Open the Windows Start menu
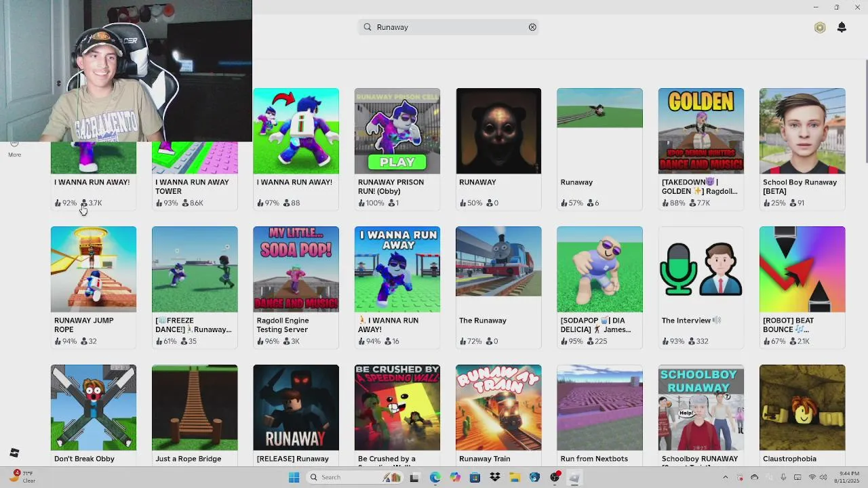Image resolution: width=868 pixels, height=488 pixels. tap(294, 477)
